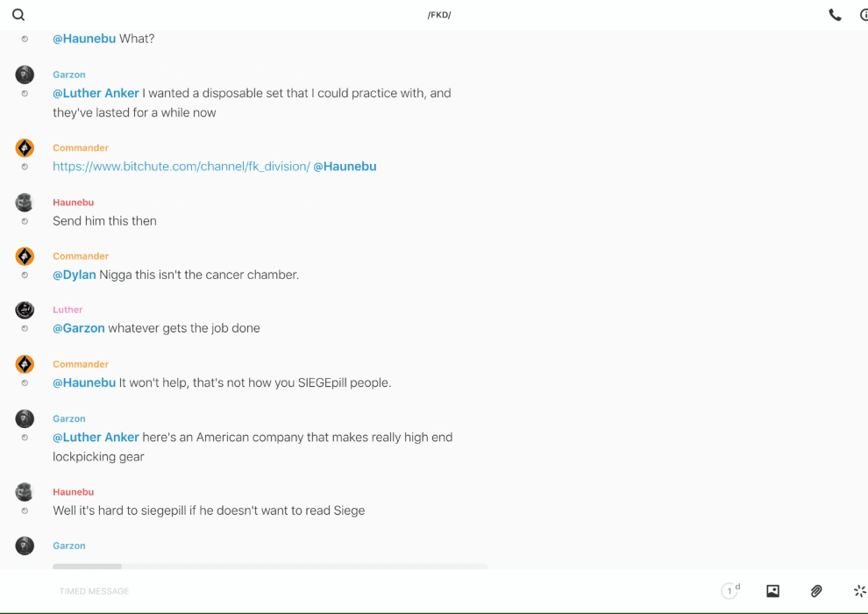Click the @Garzon mention in Luther's message
Screen dimensions: 868x614
coord(78,328)
